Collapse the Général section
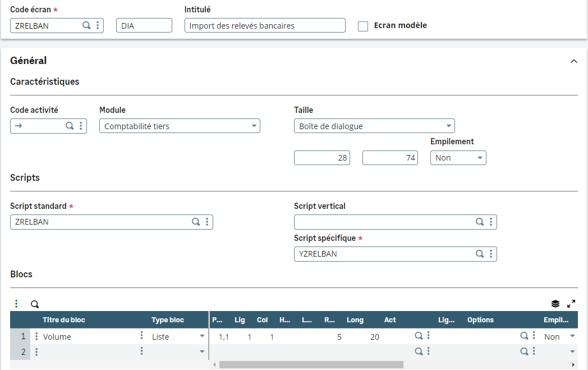The height and width of the screenshot is (370, 588). click(573, 61)
